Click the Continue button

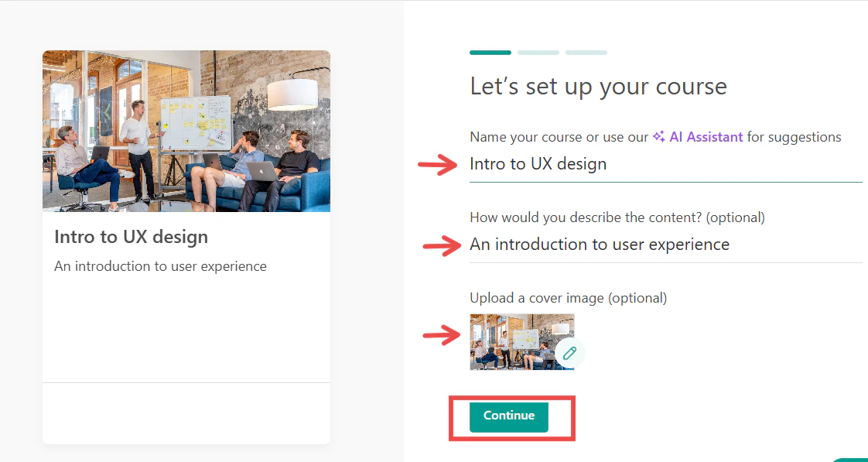tap(509, 416)
